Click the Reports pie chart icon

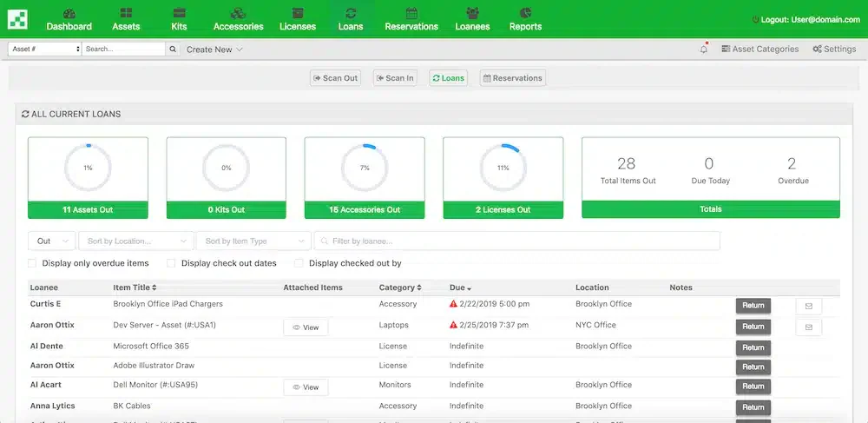click(x=525, y=13)
